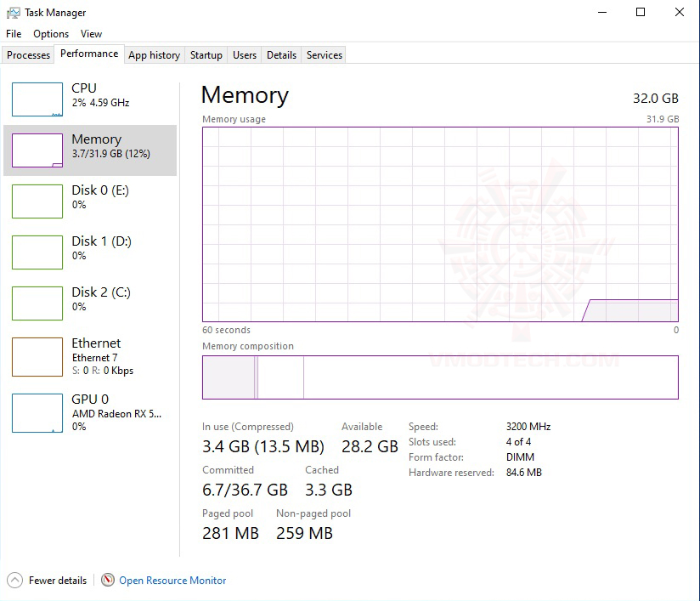700x601 pixels.
Task: Open Resource Monitor link
Action: pos(172,581)
